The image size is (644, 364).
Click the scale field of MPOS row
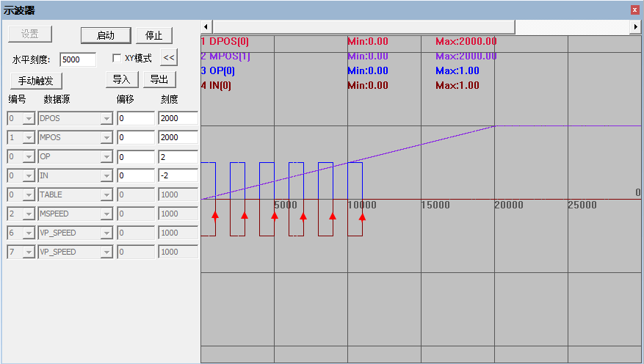(178, 137)
